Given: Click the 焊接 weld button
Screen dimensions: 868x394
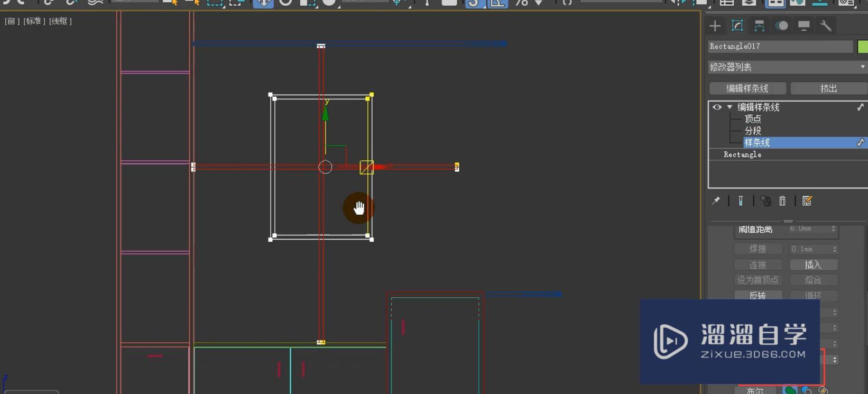Looking at the screenshot, I should (758, 249).
